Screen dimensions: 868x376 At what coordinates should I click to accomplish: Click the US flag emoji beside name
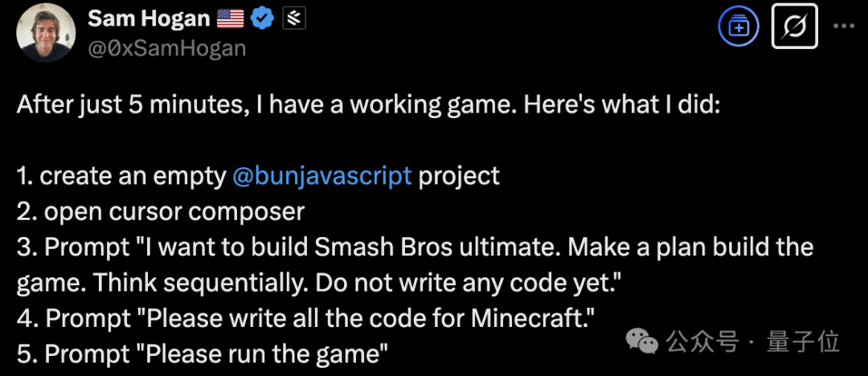click(x=229, y=18)
